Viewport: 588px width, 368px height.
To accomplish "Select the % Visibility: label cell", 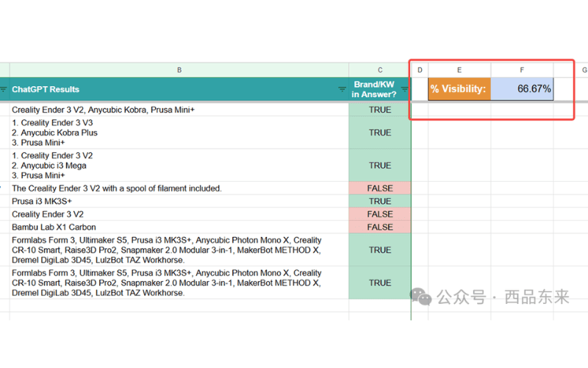I will point(459,89).
